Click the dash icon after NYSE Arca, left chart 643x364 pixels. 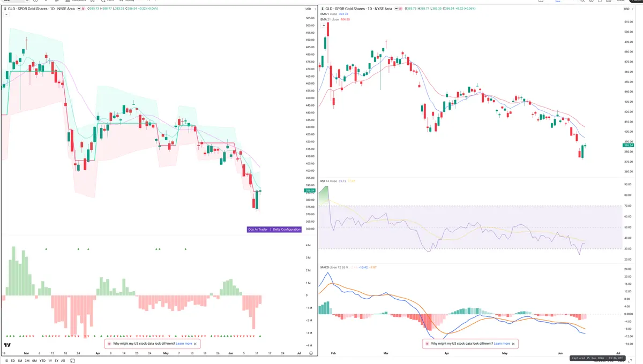tap(79, 9)
